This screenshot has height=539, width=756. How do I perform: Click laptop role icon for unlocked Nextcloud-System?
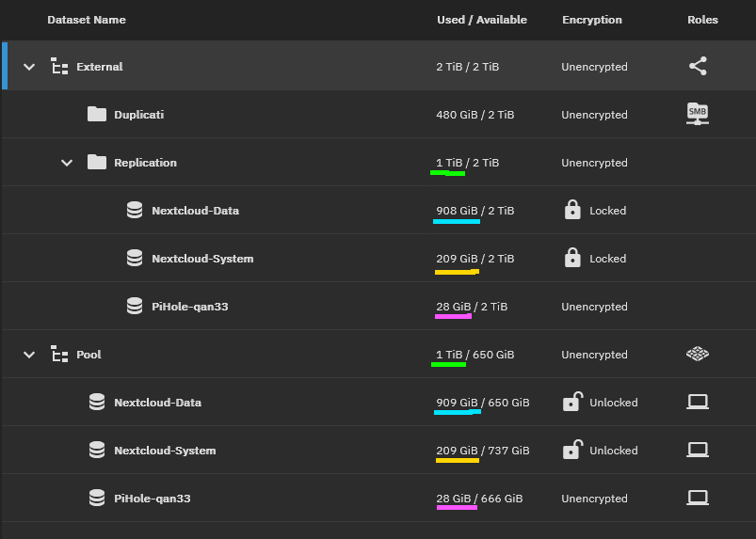click(698, 450)
